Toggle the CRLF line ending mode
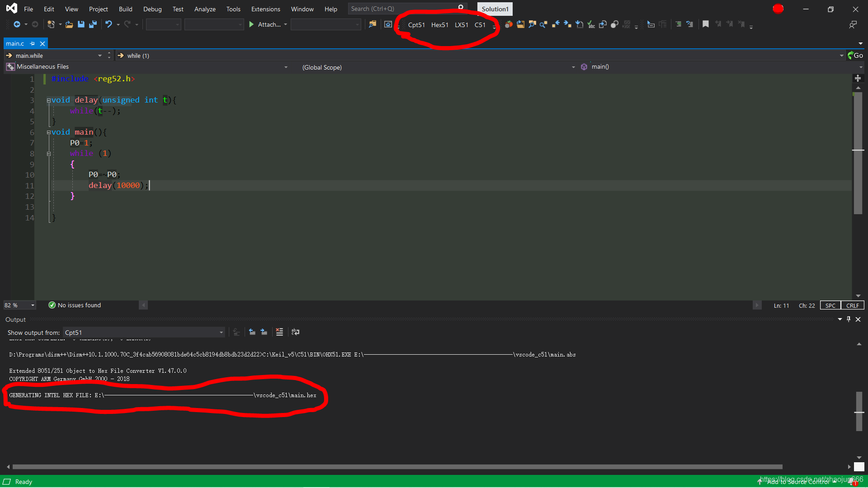This screenshot has height=488, width=868. click(852, 305)
